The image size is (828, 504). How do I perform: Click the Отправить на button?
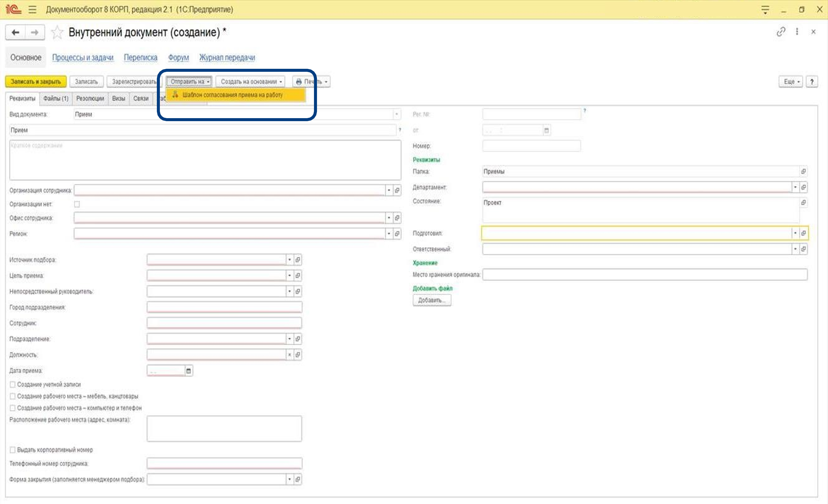(x=189, y=82)
